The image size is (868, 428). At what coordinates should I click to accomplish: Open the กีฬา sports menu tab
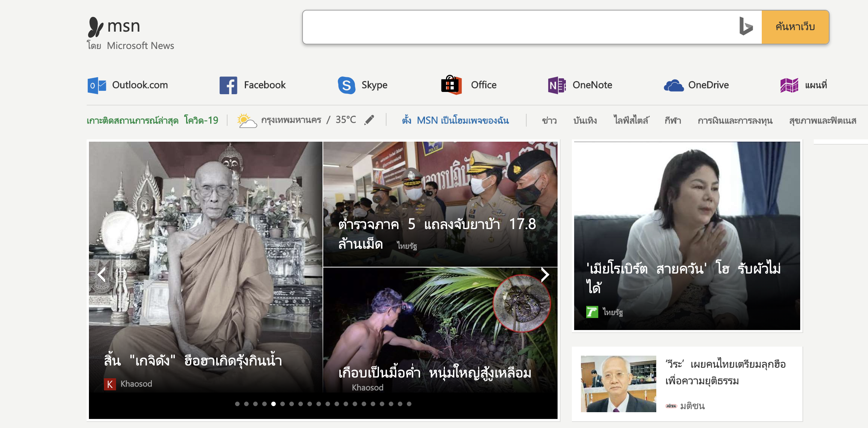672,121
